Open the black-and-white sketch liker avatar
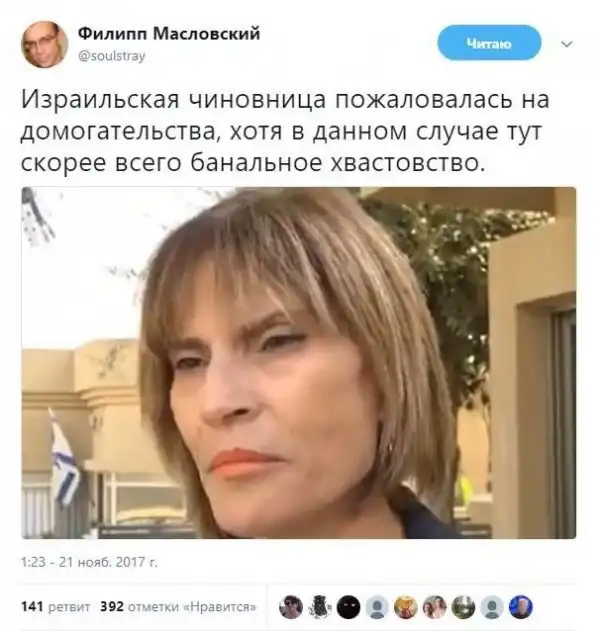The image size is (600, 631). click(320, 606)
